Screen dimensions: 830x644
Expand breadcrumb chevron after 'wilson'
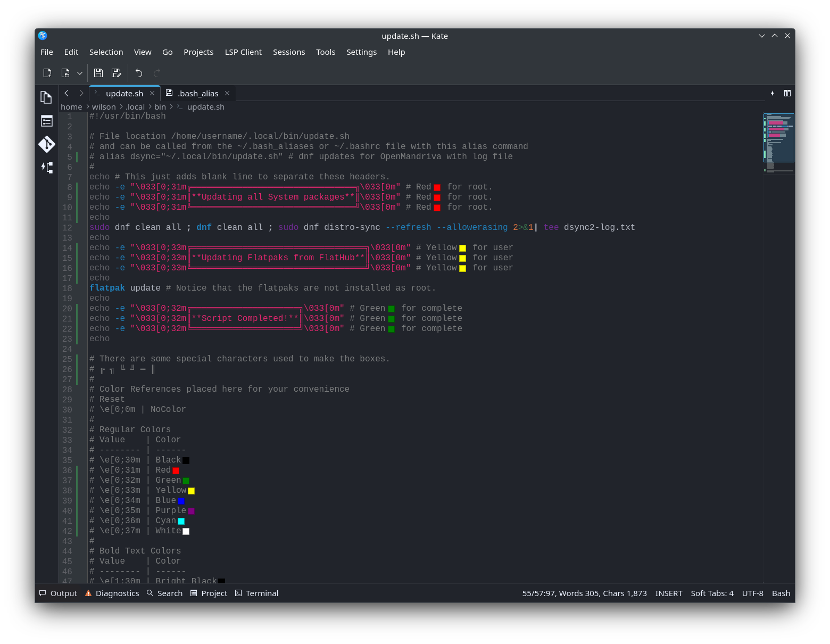tap(121, 107)
